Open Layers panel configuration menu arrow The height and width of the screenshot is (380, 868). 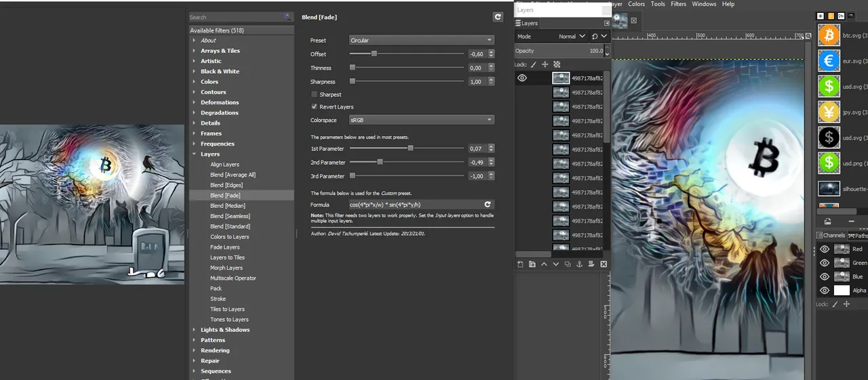click(607, 23)
